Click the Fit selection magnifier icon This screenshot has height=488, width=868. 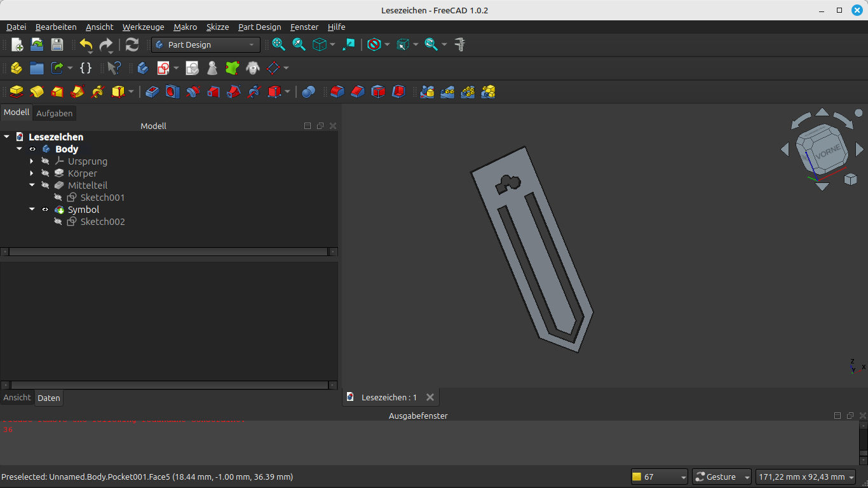(299, 44)
